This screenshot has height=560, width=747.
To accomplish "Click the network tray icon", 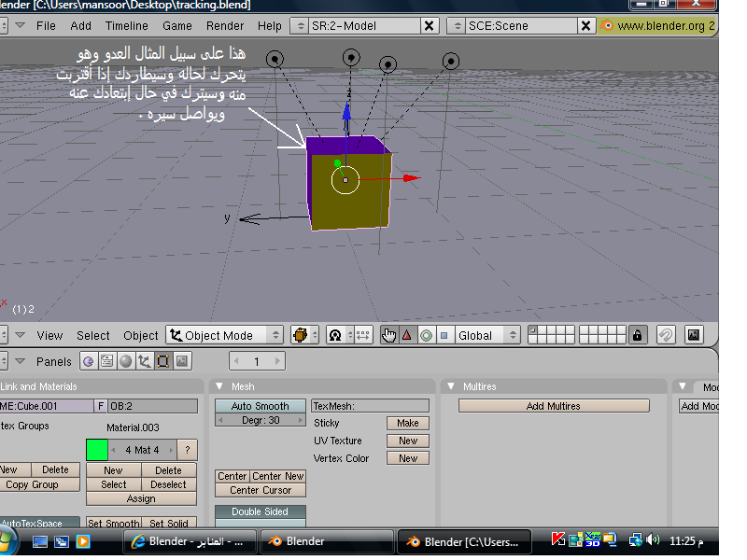I will (x=636, y=540).
